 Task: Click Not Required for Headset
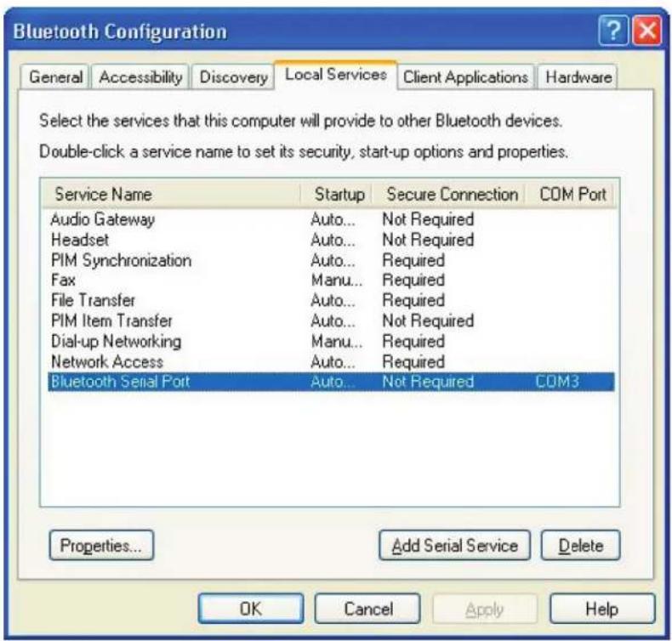click(x=428, y=240)
